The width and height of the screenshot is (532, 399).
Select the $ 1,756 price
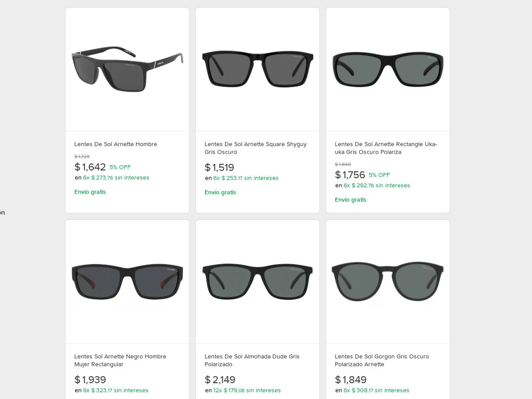pyautogui.click(x=350, y=175)
